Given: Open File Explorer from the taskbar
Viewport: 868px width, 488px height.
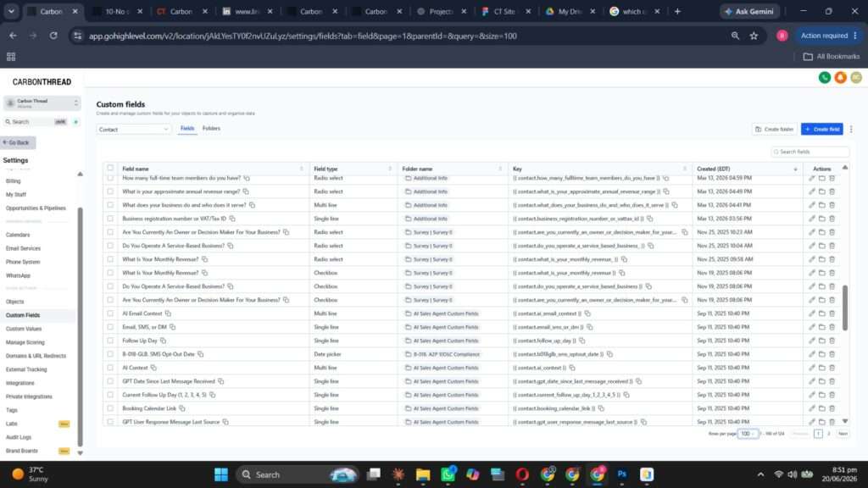Looking at the screenshot, I should [x=423, y=474].
